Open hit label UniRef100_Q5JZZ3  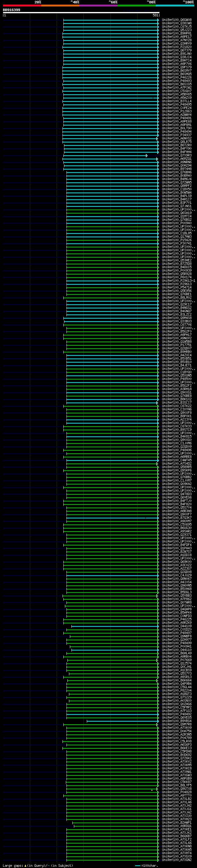click(x=177, y=30)
